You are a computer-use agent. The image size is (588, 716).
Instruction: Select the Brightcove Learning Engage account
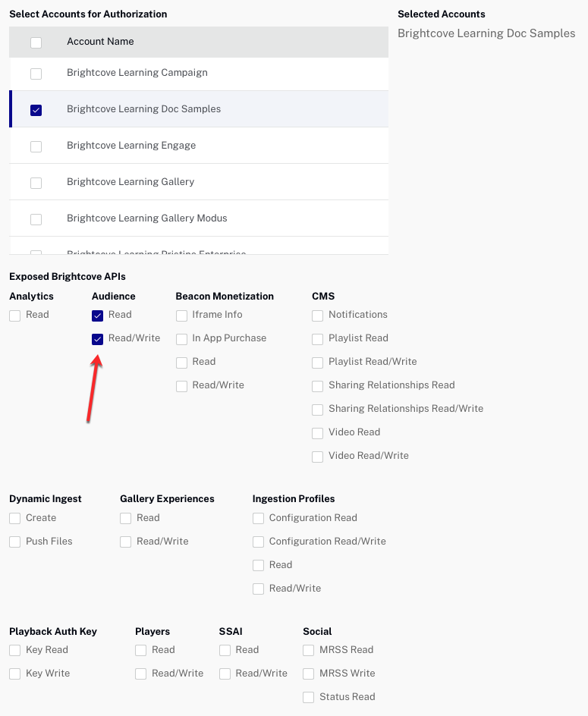coord(36,146)
